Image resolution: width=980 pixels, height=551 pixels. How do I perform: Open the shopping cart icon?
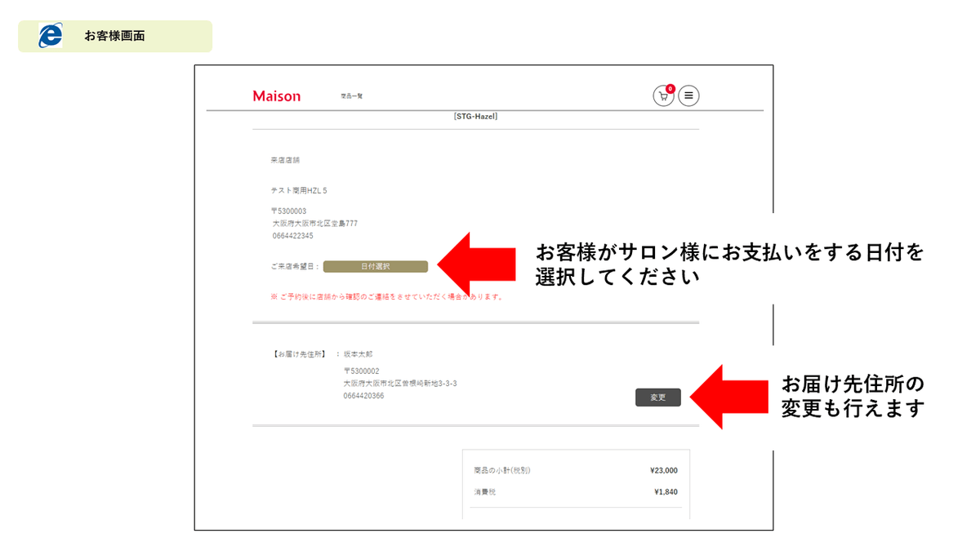[663, 96]
